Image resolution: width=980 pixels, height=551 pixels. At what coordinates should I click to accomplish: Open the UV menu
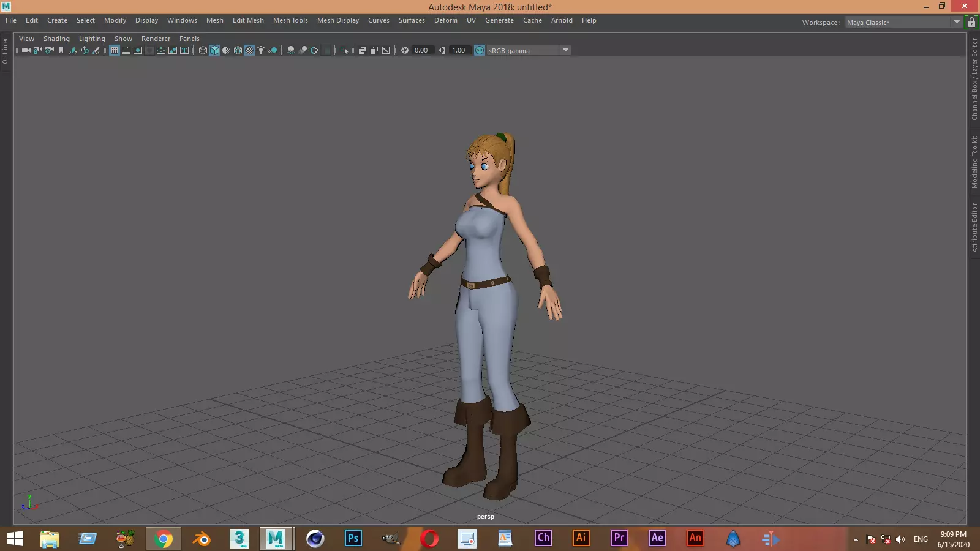[471, 20]
